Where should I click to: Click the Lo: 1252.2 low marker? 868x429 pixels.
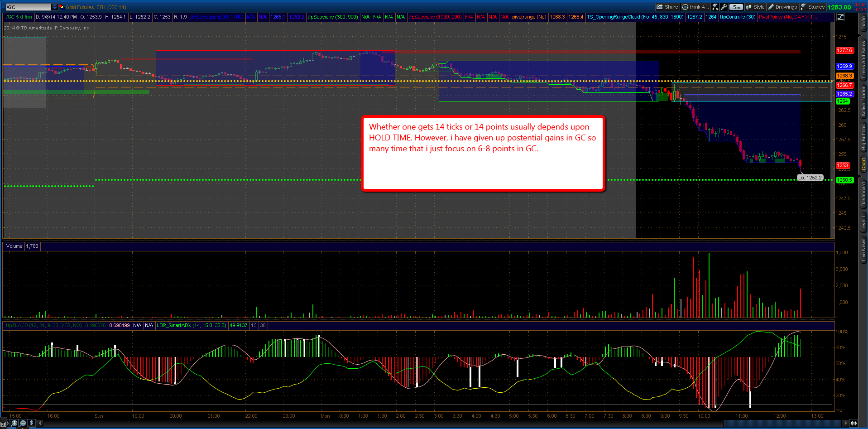[810, 178]
